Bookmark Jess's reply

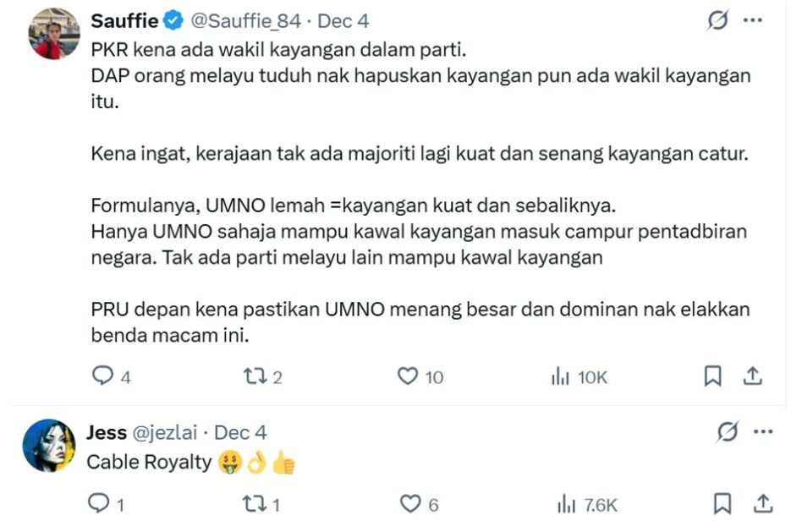pos(722,504)
